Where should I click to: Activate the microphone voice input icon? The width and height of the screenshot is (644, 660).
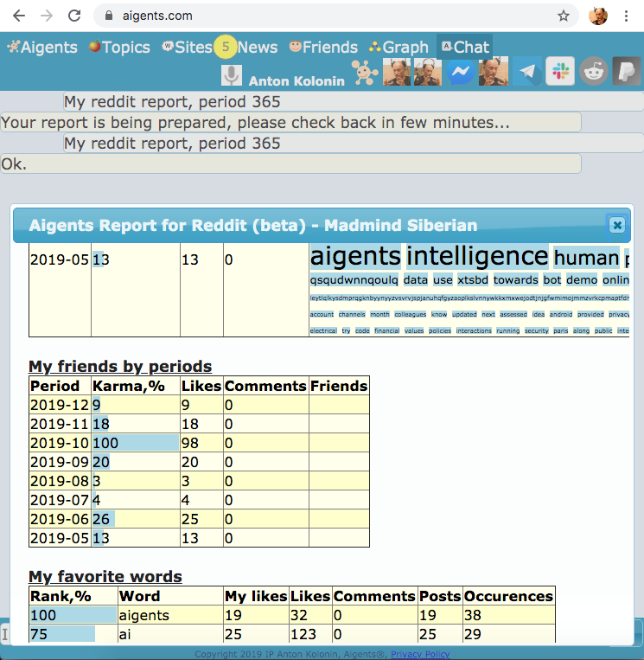(232, 75)
